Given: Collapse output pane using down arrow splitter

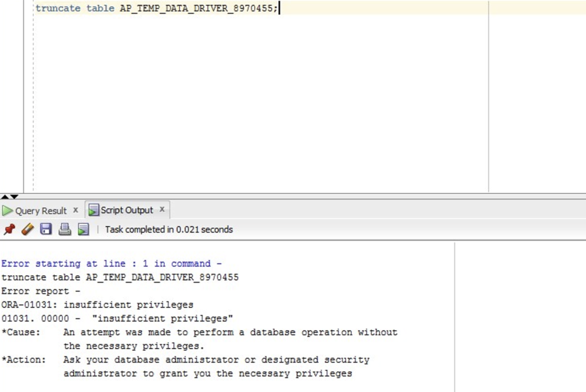Looking at the screenshot, I should point(14,196).
